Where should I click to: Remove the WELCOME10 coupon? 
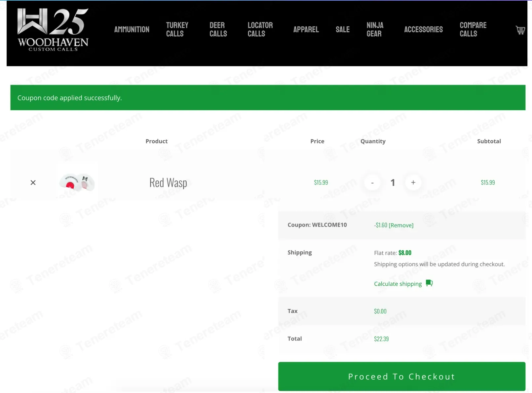coord(401,225)
